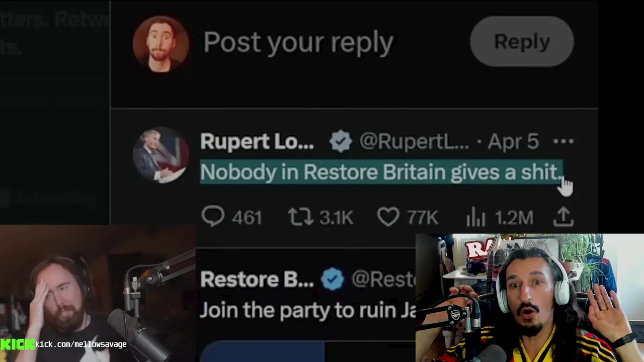Click the green KICK logo
Screen dimensions: 644x362
click(18, 344)
